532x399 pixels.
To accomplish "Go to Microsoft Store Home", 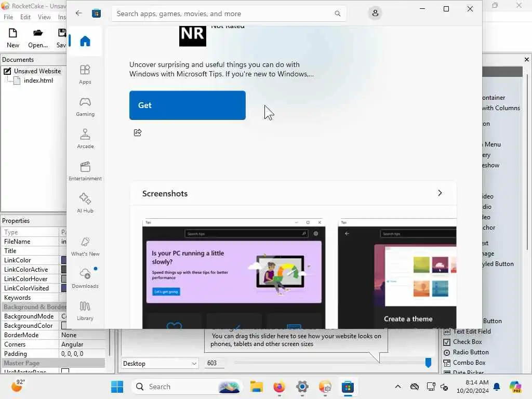I will pos(85,42).
